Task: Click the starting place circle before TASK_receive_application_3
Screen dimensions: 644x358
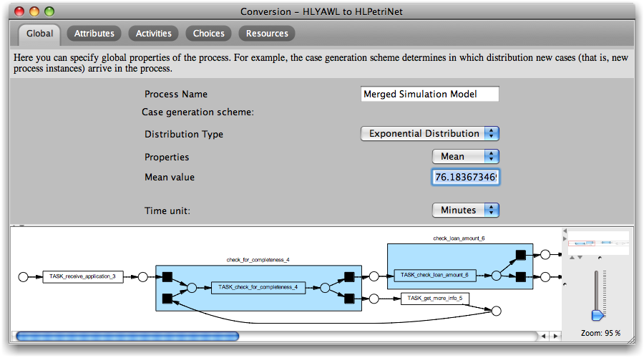Action: (23, 276)
